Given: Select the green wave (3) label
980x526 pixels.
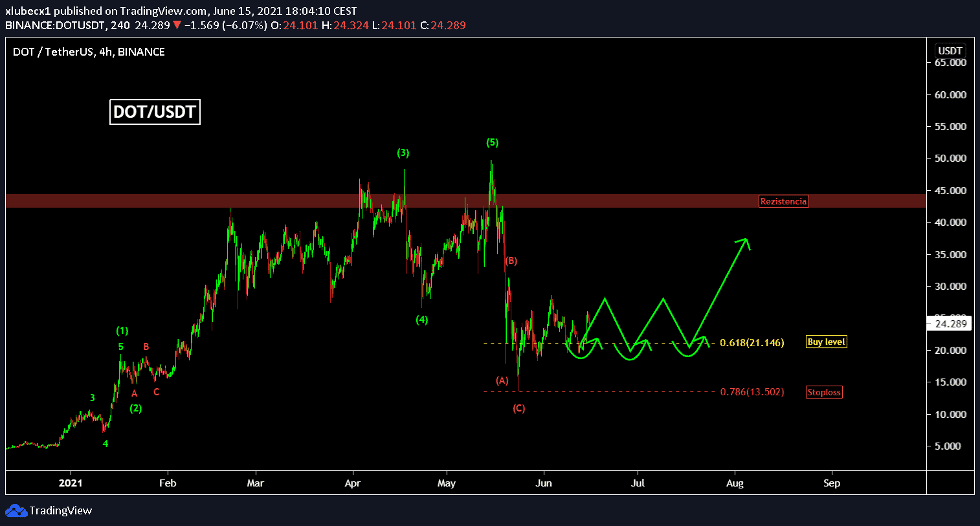Looking at the screenshot, I should click(403, 153).
